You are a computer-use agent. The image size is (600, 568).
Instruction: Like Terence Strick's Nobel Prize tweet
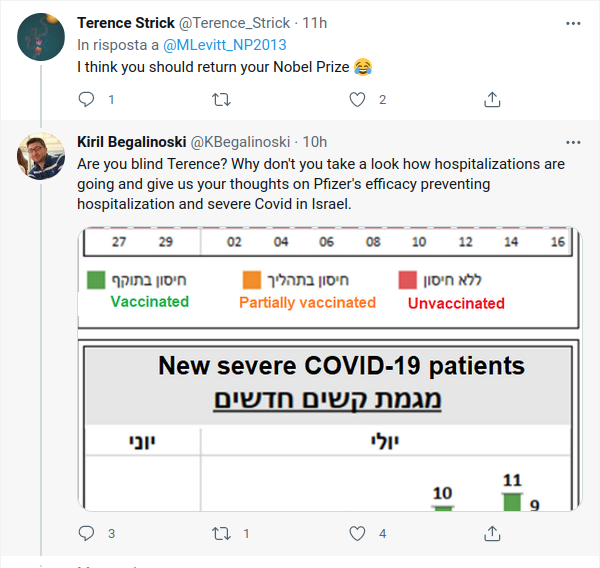click(x=358, y=99)
